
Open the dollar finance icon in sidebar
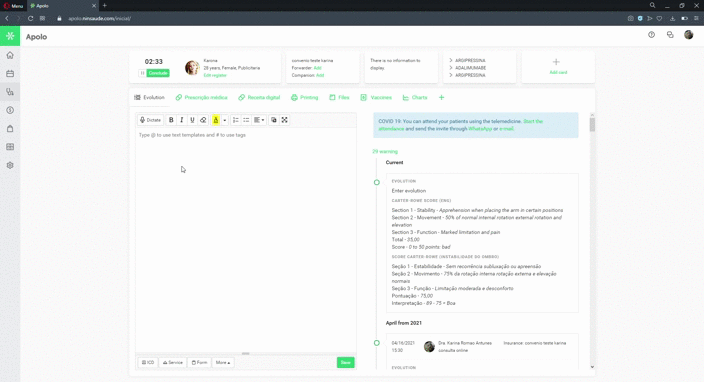10,110
